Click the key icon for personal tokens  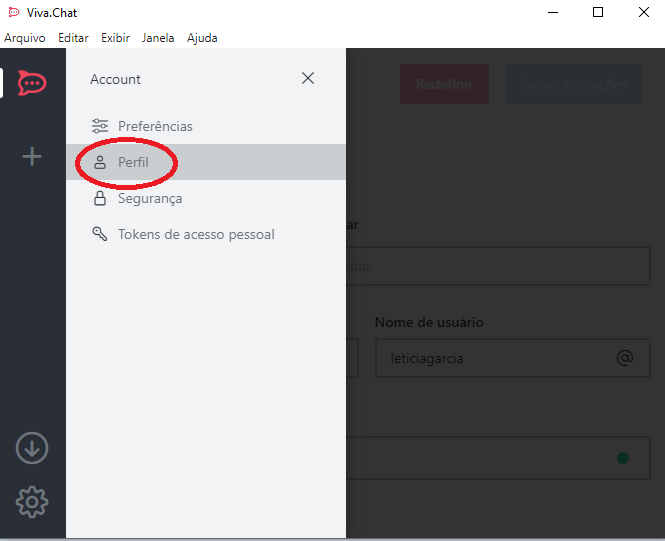point(99,234)
